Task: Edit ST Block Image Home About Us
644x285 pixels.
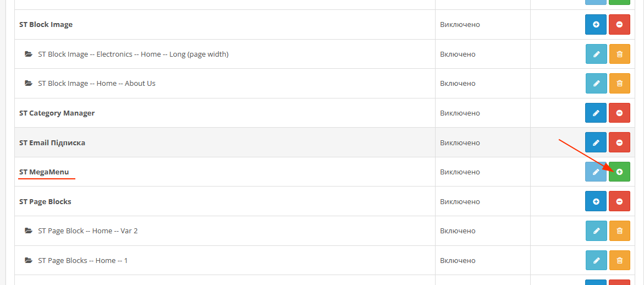Action: pyautogui.click(x=596, y=84)
